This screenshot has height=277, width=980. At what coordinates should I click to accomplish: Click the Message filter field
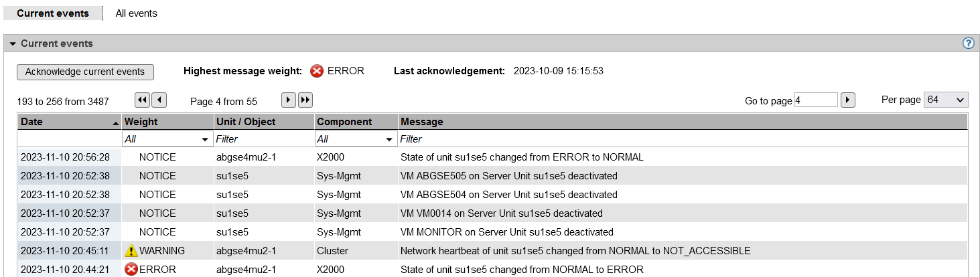(x=682, y=139)
